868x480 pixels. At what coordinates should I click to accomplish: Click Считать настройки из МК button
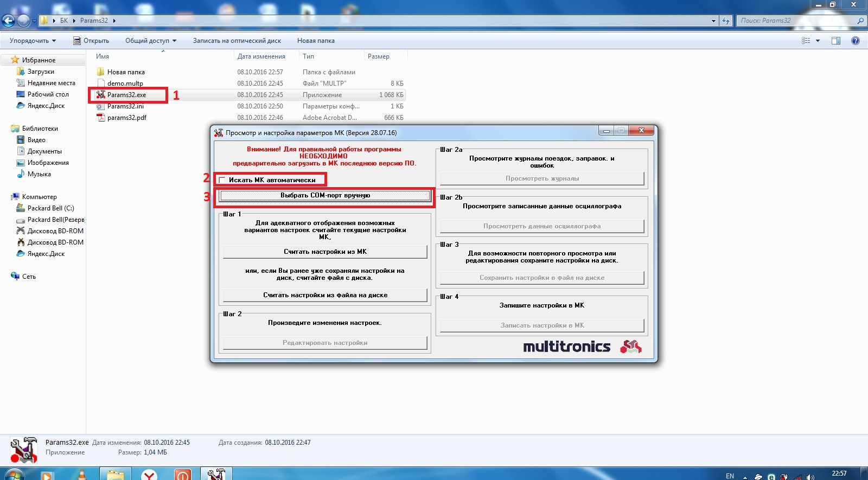click(325, 252)
